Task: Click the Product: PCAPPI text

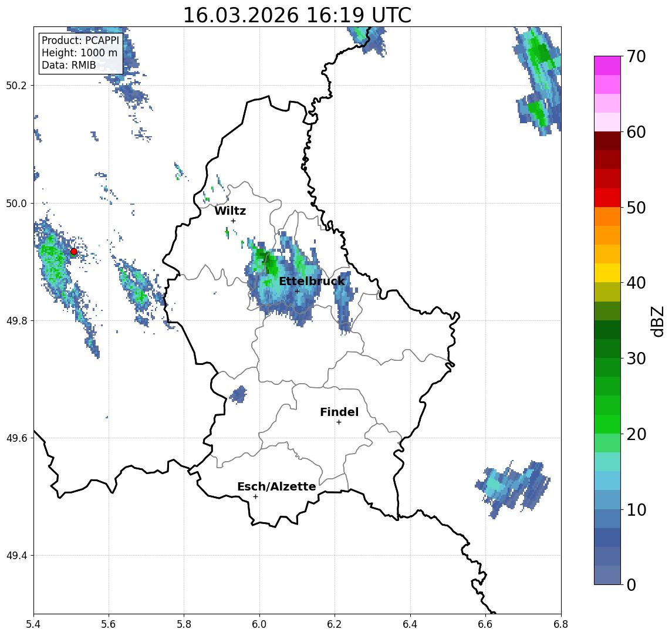Action: tap(80, 40)
